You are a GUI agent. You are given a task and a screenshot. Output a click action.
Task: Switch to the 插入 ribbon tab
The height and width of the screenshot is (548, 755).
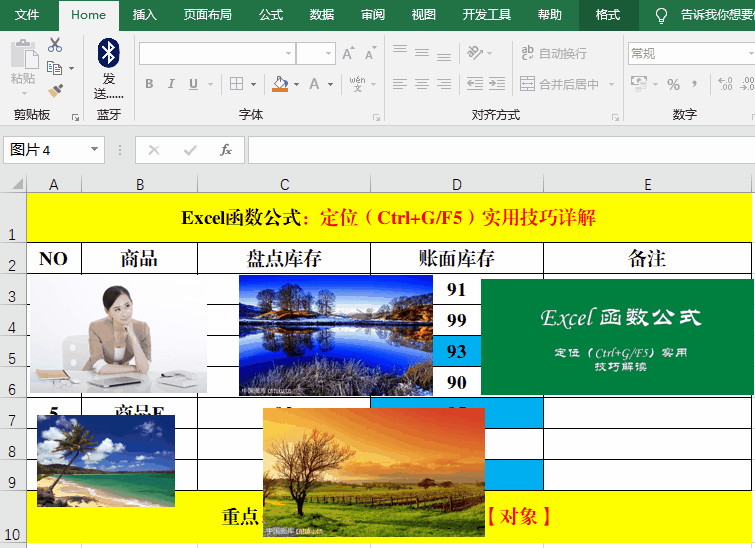(x=145, y=15)
